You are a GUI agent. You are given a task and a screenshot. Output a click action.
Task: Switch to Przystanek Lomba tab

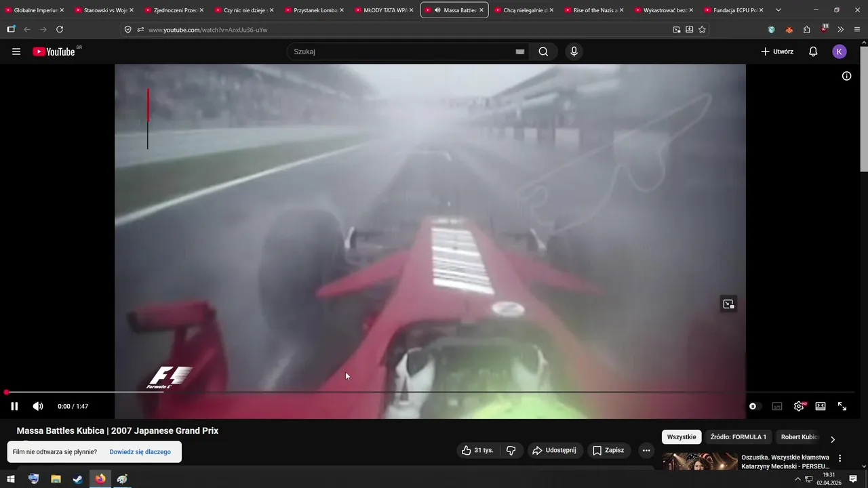pyautogui.click(x=315, y=10)
